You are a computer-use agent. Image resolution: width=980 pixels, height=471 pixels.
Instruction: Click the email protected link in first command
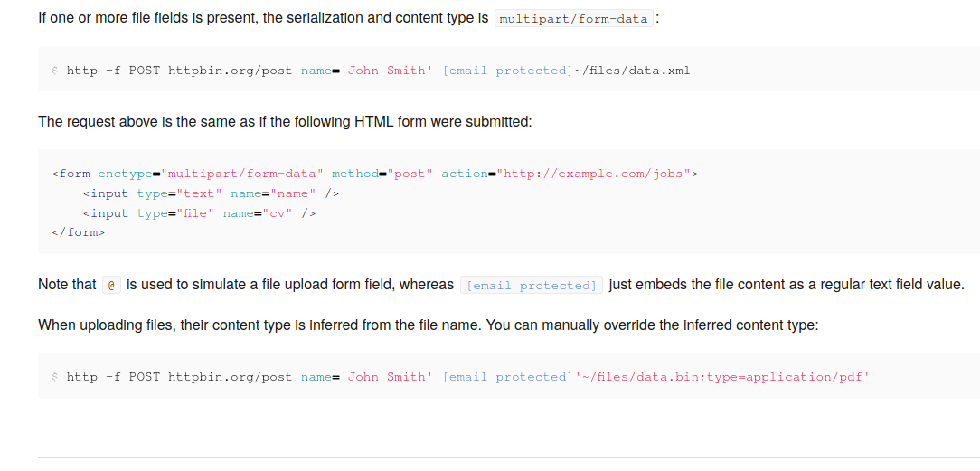pos(507,71)
